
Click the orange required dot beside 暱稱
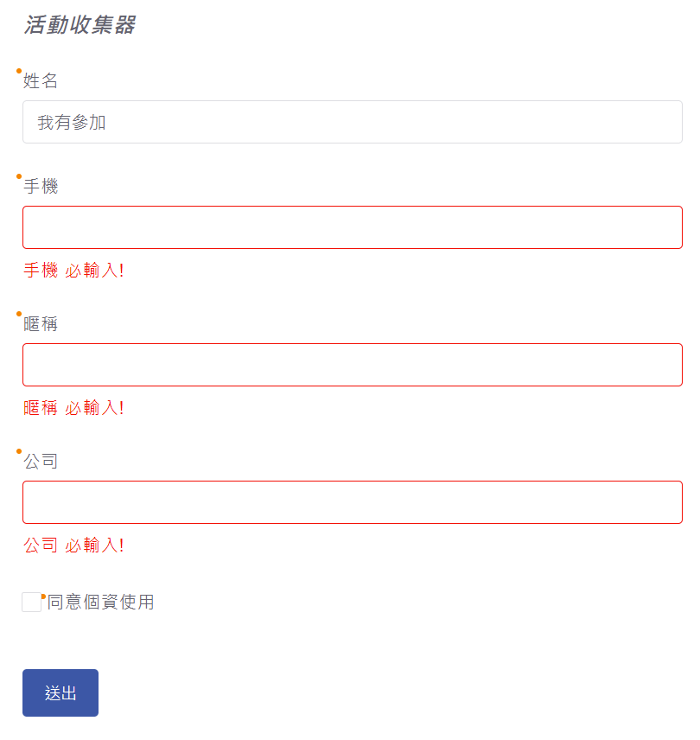(x=19, y=314)
